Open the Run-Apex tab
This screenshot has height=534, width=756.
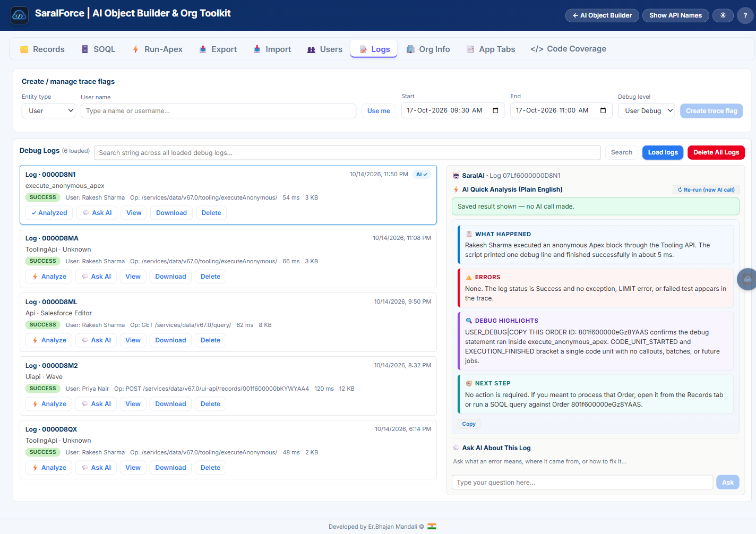[x=157, y=49]
